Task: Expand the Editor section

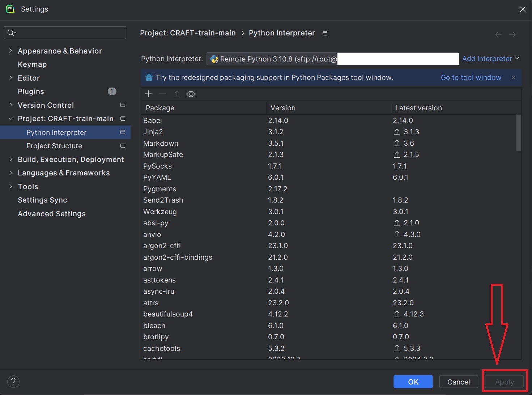Action: coord(10,78)
